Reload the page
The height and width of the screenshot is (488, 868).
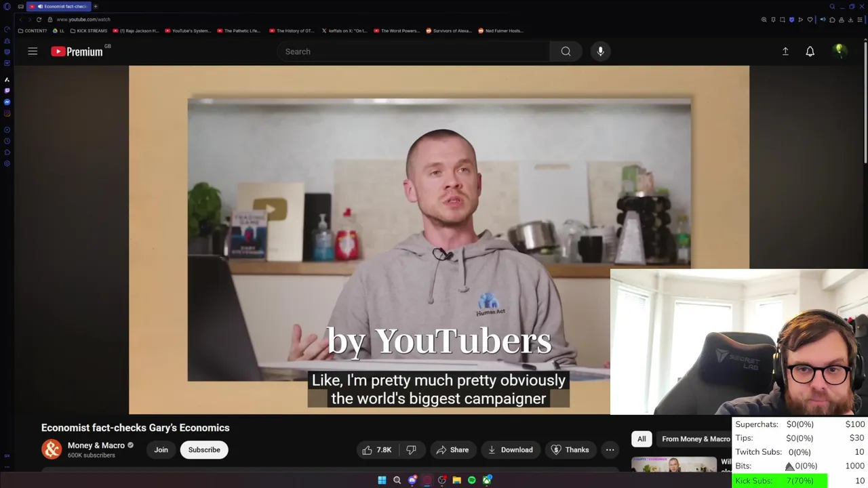pos(39,20)
